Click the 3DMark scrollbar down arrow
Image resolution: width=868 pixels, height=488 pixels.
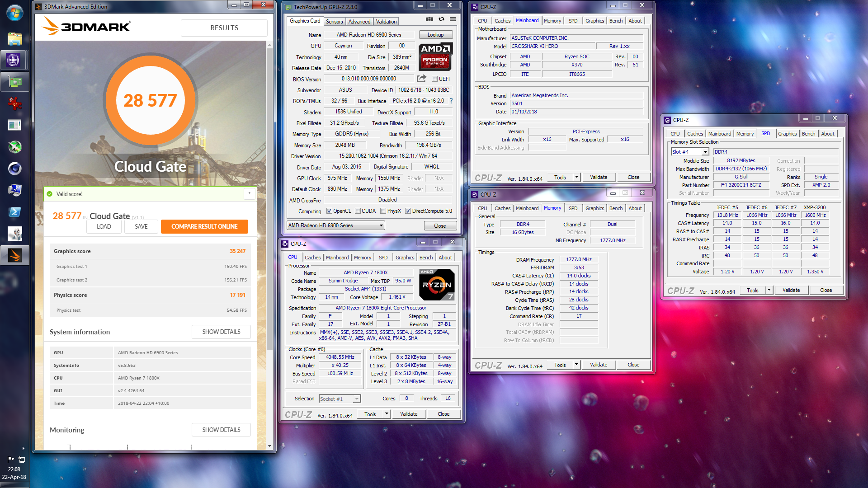click(x=269, y=446)
